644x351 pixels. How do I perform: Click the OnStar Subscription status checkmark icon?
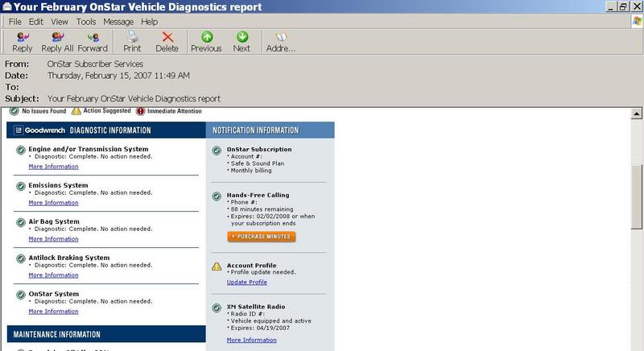[x=217, y=151]
